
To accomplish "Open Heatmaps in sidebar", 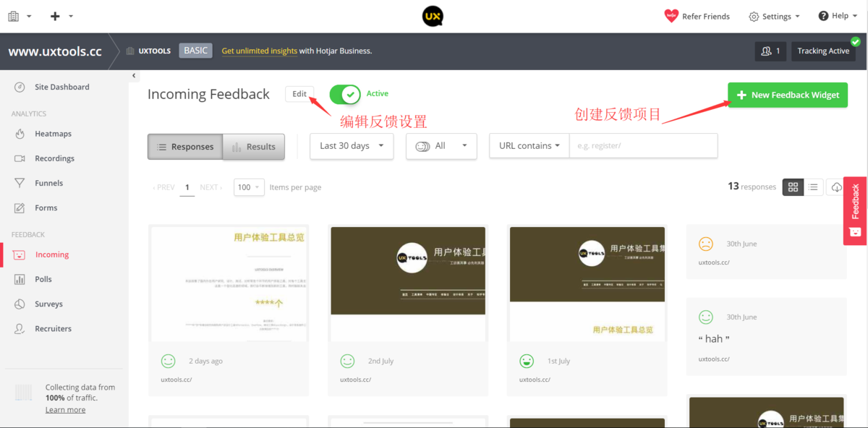I will (x=53, y=134).
